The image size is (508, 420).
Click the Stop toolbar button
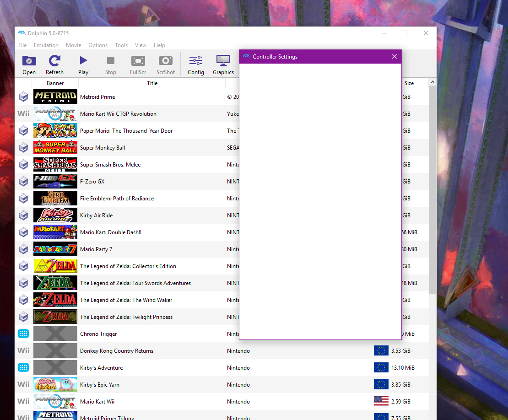point(110,65)
